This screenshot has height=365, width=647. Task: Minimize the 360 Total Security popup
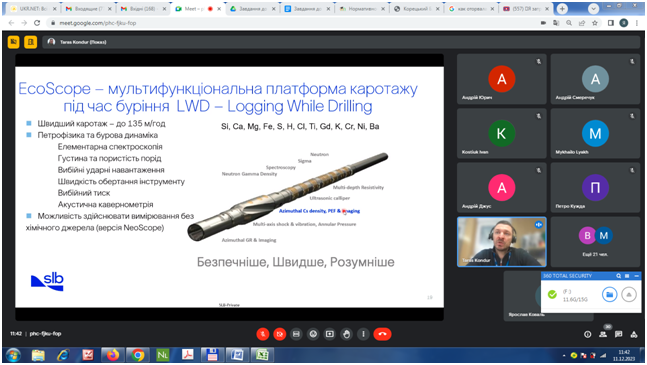tap(636, 276)
